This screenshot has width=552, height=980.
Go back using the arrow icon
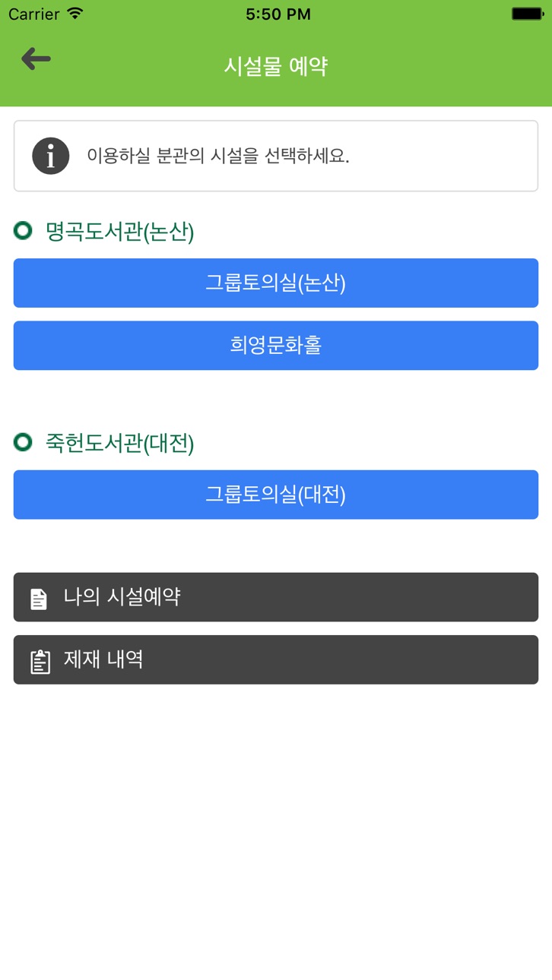[36, 58]
